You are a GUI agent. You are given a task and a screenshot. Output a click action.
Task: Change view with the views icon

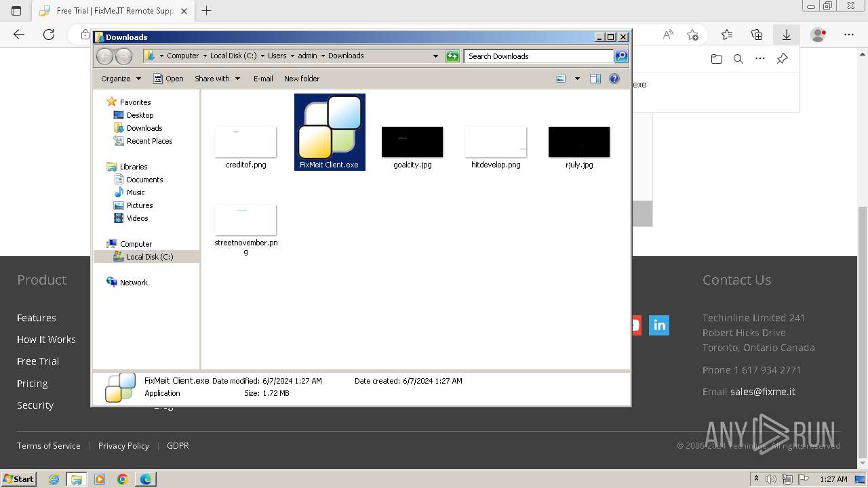(x=561, y=79)
